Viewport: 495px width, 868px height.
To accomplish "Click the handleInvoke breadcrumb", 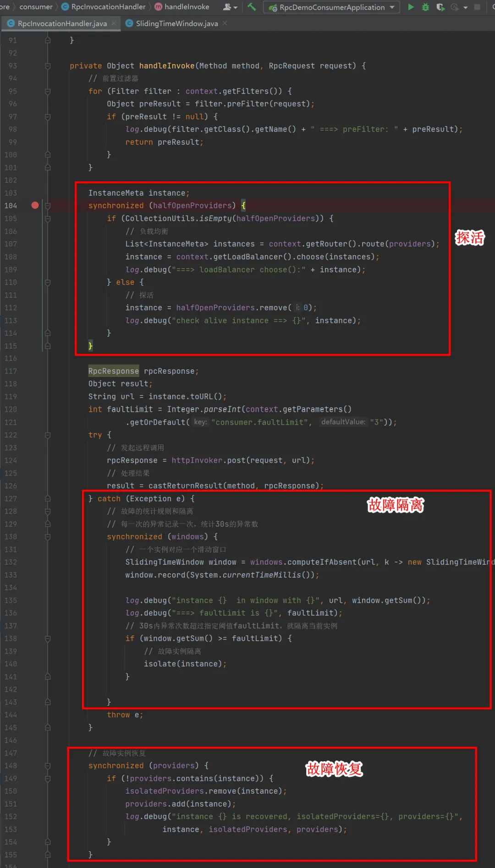I will pyautogui.click(x=187, y=7).
